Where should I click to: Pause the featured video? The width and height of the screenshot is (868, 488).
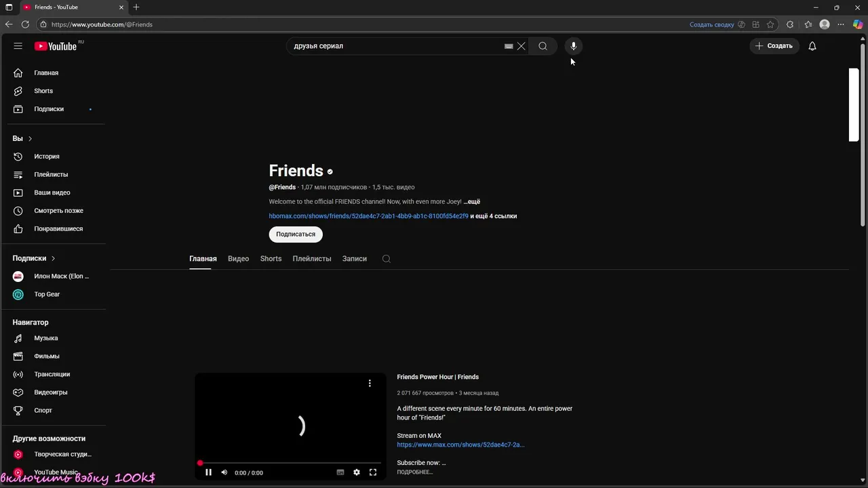(208, 472)
